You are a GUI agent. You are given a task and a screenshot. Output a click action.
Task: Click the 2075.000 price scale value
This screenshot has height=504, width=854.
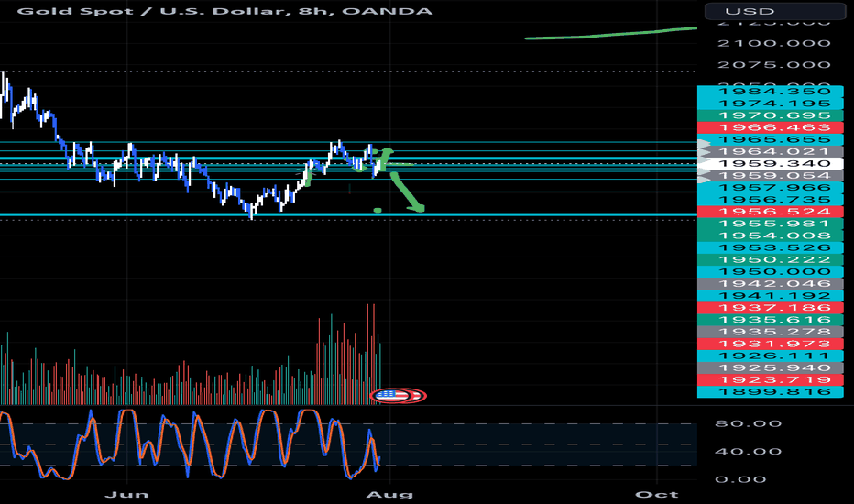[x=774, y=65]
